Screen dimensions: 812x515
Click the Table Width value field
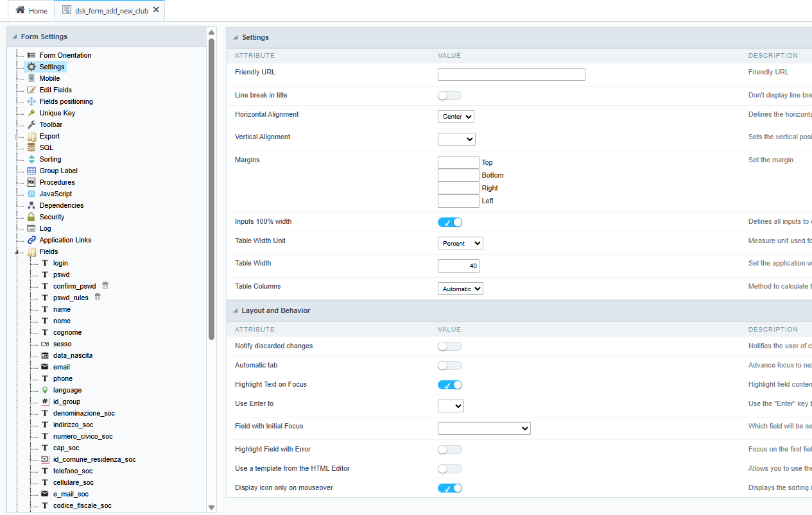coord(458,266)
